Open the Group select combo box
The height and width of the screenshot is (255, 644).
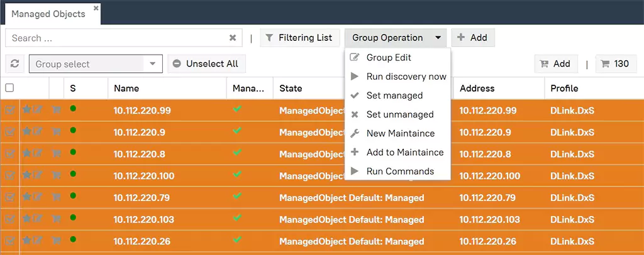click(x=96, y=63)
